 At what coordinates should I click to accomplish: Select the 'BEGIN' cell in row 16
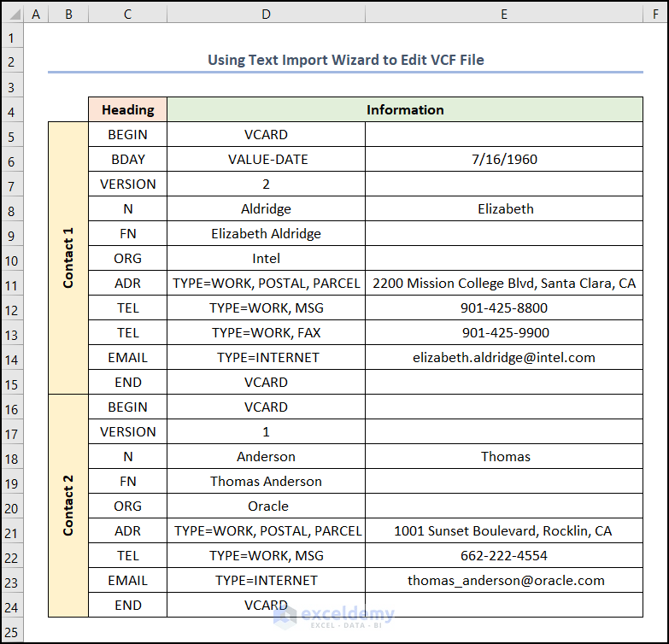(127, 407)
